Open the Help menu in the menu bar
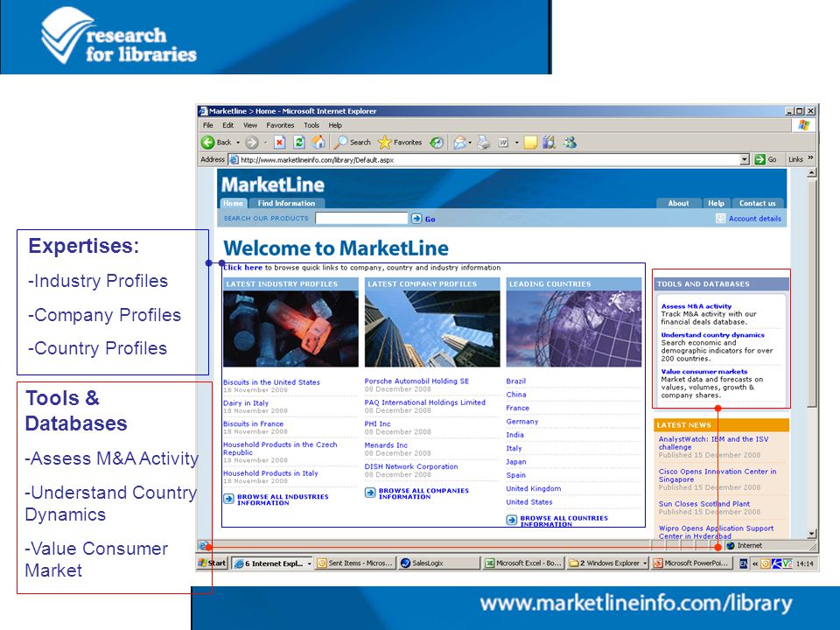 (x=335, y=125)
